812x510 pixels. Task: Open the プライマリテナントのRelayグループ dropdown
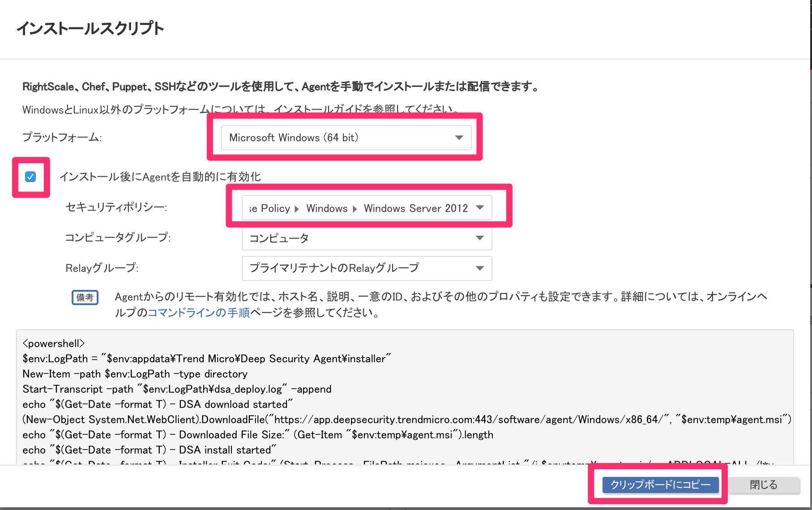pos(366,268)
